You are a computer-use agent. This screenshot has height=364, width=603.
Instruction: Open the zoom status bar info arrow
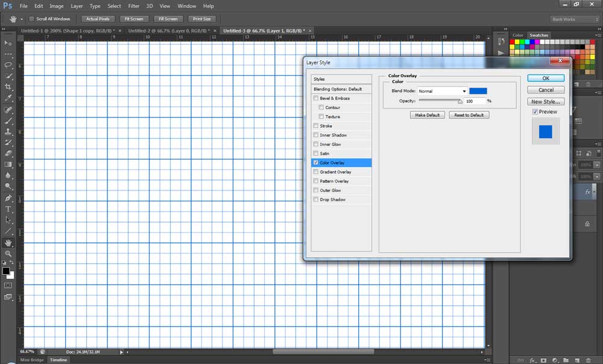pos(121,352)
